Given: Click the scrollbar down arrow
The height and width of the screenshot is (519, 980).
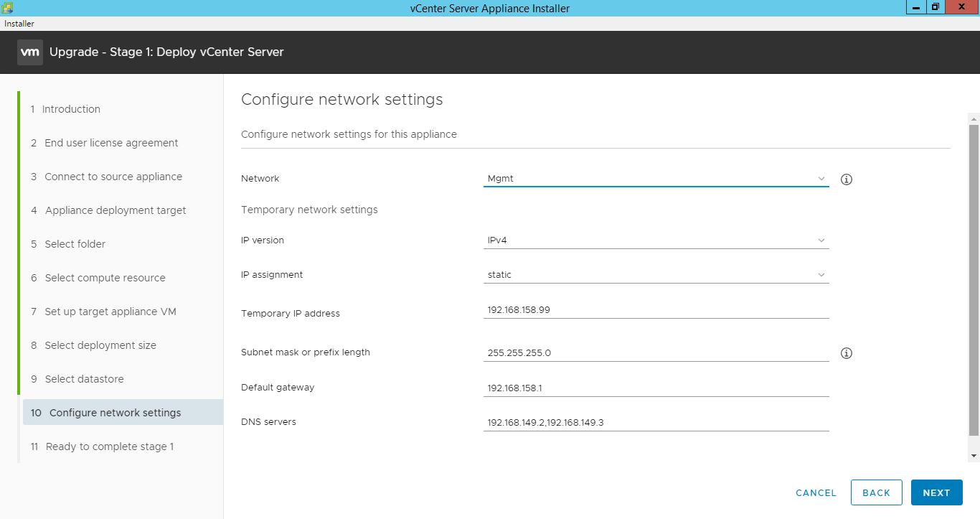Looking at the screenshot, I should coord(974,454).
